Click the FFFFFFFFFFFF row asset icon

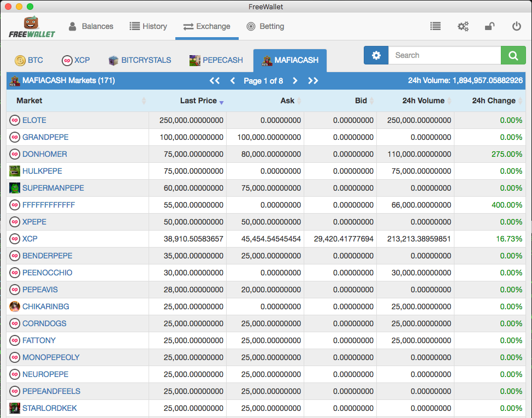[x=15, y=205]
